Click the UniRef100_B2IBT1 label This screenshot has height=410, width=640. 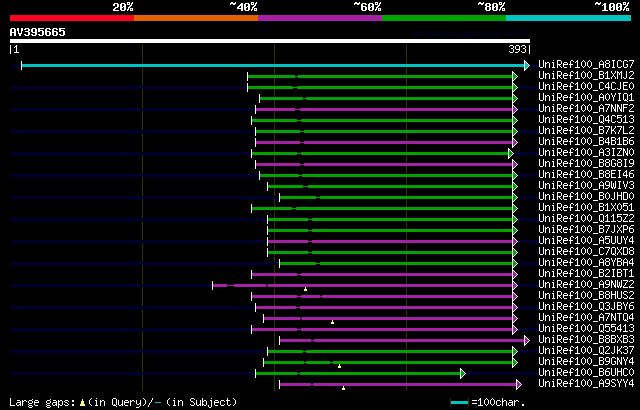(586, 273)
